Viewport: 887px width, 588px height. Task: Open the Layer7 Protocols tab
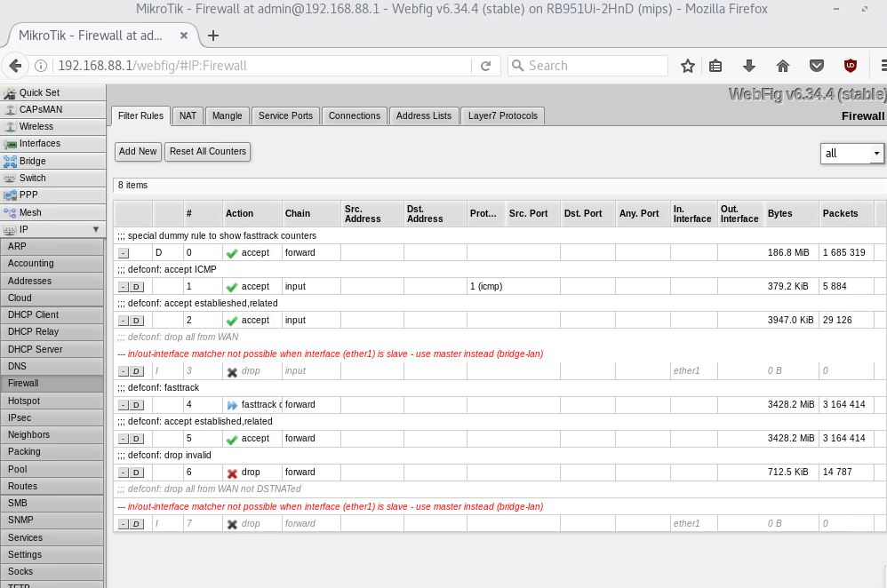coord(503,115)
